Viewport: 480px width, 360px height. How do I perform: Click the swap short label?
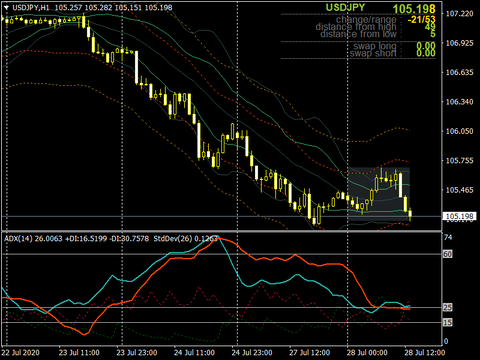(x=373, y=53)
